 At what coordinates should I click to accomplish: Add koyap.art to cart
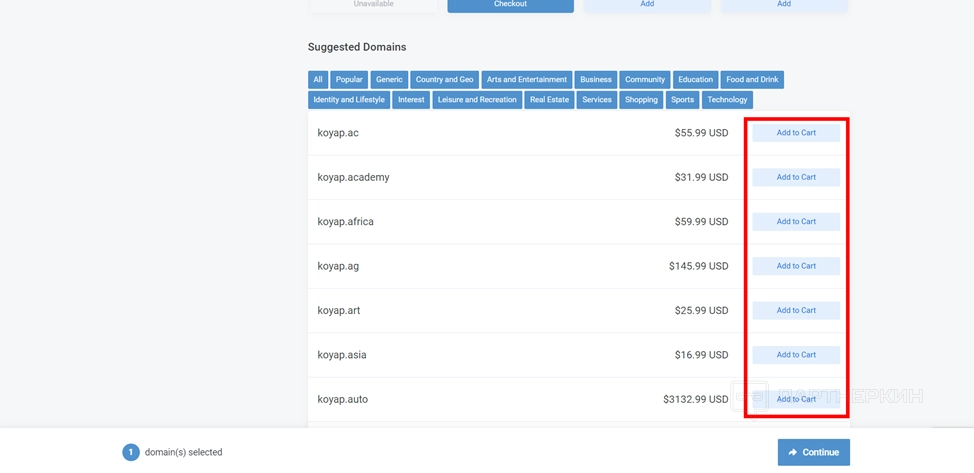(796, 311)
